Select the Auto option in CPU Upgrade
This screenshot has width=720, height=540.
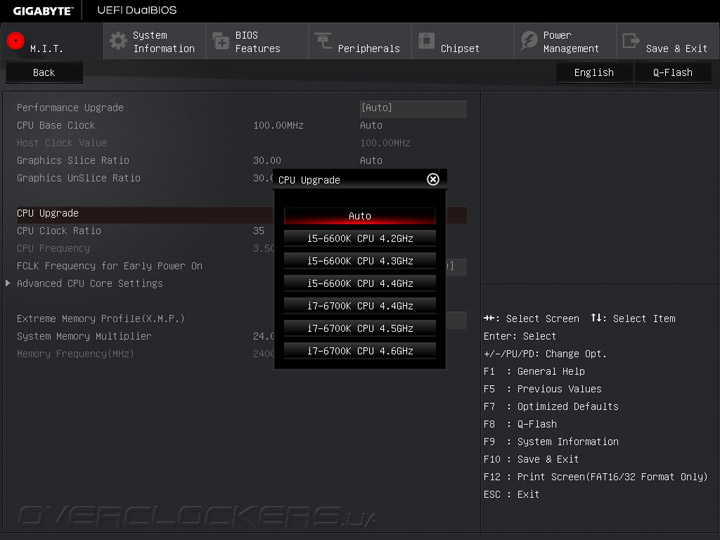click(360, 216)
